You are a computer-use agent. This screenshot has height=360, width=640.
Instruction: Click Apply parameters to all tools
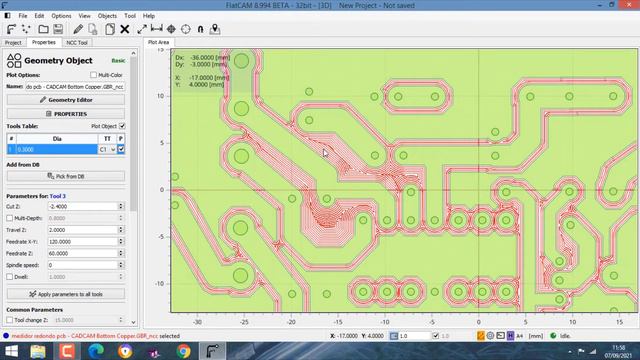point(66,294)
